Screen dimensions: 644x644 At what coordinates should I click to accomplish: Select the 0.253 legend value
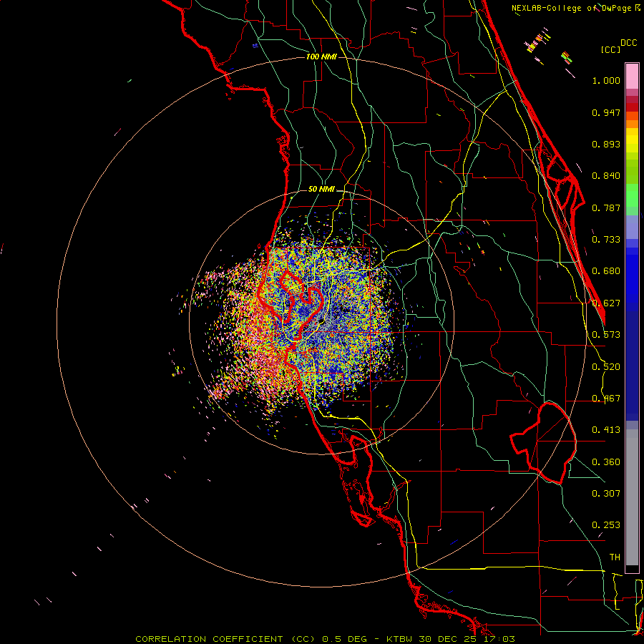point(606,525)
